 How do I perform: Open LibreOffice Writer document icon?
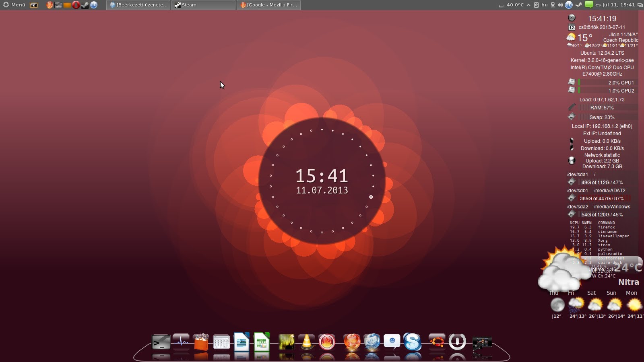click(x=242, y=343)
